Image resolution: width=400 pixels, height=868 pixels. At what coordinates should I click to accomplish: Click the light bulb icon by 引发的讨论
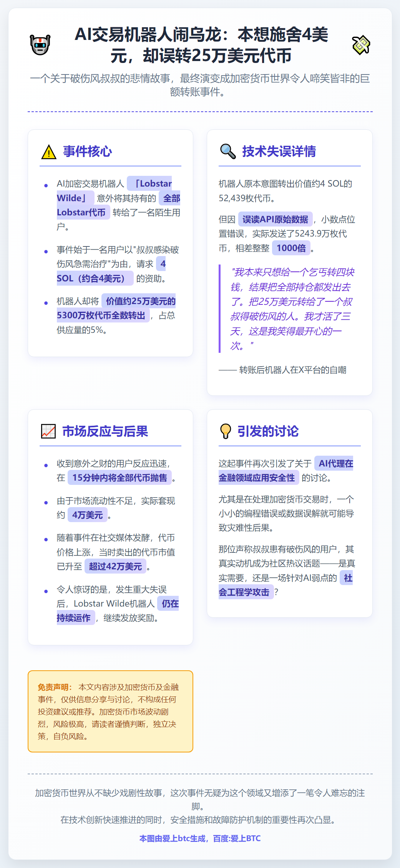(x=226, y=431)
